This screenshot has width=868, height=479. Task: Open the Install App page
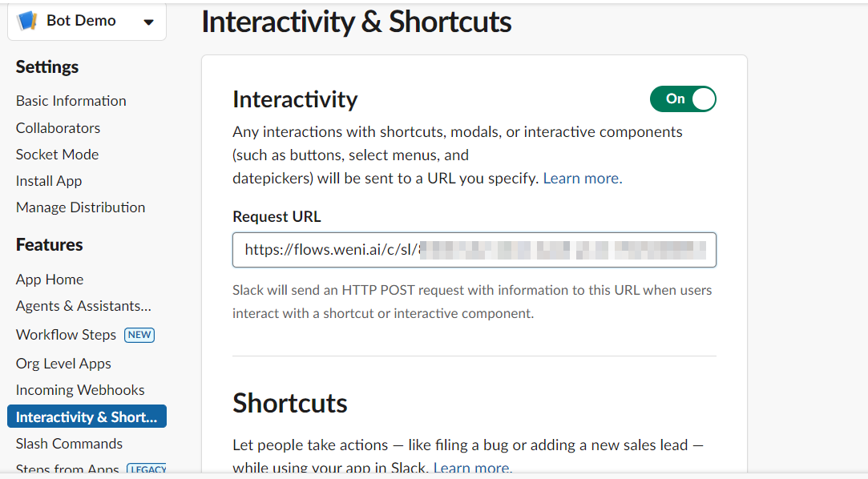pyautogui.click(x=48, y=180)
